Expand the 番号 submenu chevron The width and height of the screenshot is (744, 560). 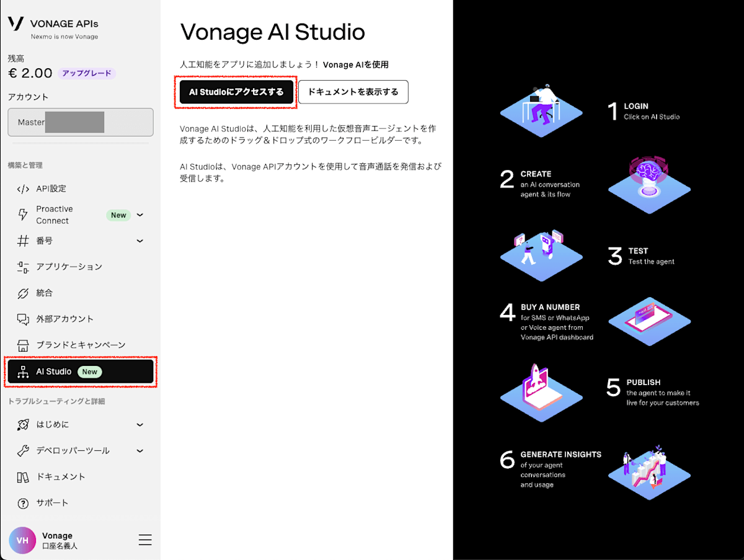coord(140,241)
